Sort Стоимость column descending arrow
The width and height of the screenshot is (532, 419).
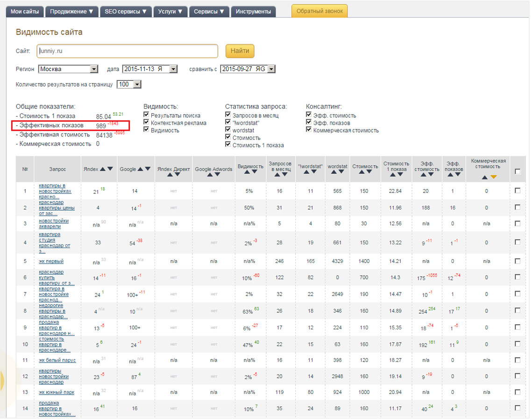(369, 172)
